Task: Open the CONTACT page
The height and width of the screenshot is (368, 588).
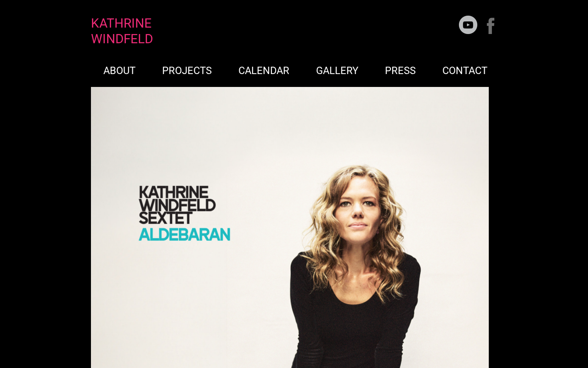Action: click(x=465, y=71)
